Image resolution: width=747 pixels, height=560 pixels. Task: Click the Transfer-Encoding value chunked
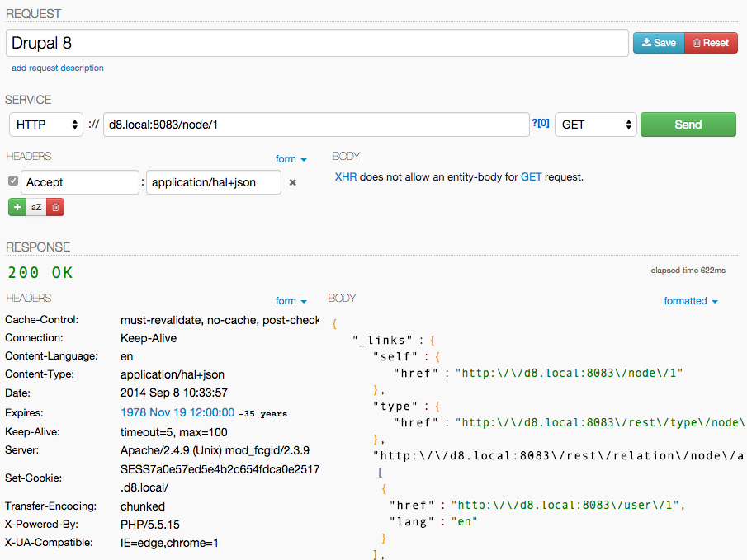click(143, 506)
